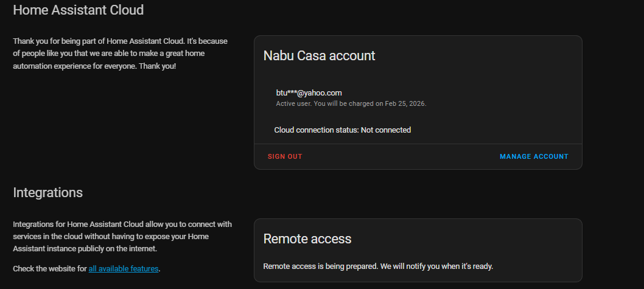Click the 'Nabu Casa account' card title
Screen dimensions: 644x289
coord(319,56)
